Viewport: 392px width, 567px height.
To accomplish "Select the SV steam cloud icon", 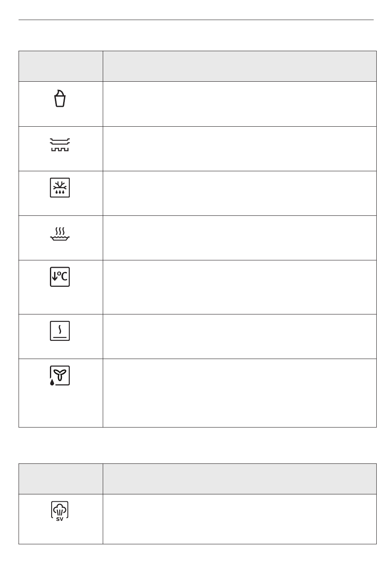I will [x=60, y=511].
